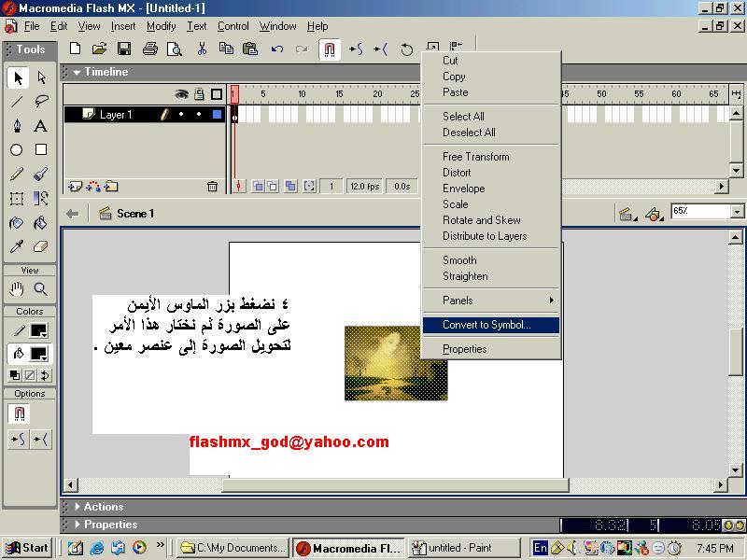The image size is (747, 560).
Task: Click the Print toolbar icon
Action: (x=150, y=49)
